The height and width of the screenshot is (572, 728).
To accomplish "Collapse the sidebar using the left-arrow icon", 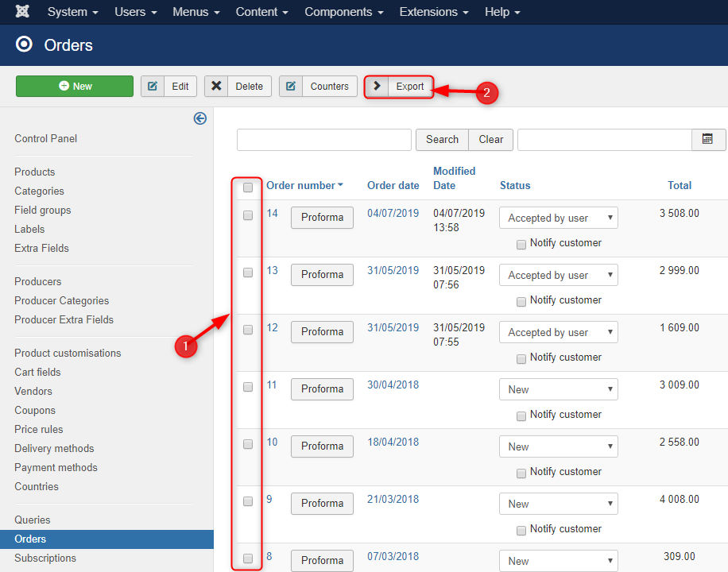I will point(199,118).
